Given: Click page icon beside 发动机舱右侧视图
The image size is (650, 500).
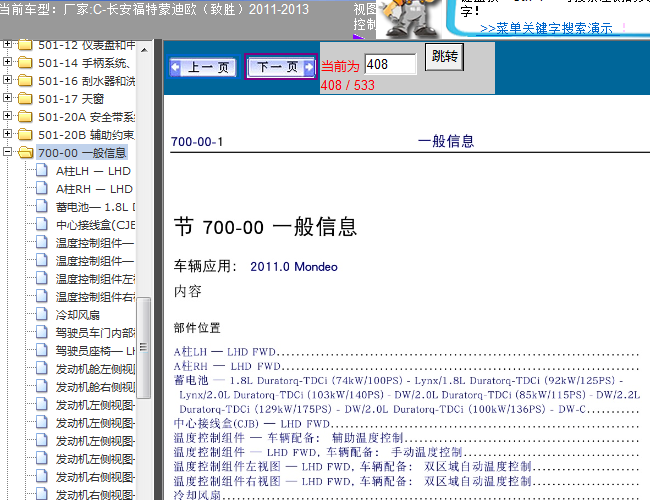Looking at the screenshot, I should (x=41, y=386).
